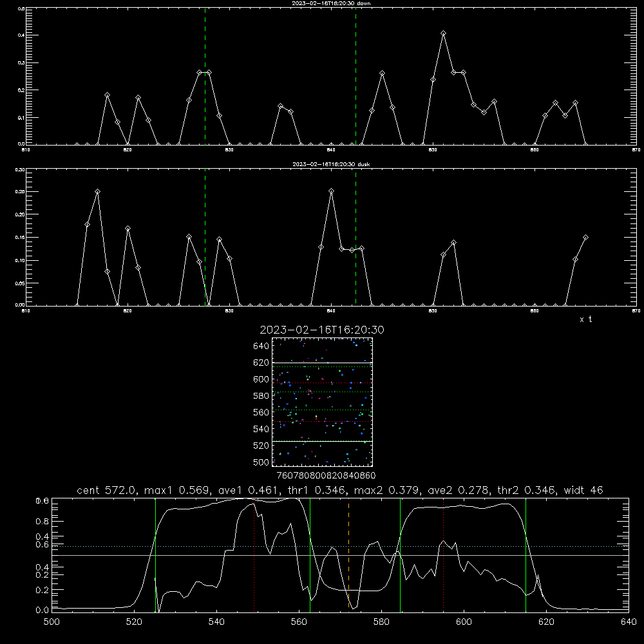Image resolution: width=644 pixels, height=644 pixels.
Task: Select dusk plot diamond peak at x 852
Action: (453, 243)
